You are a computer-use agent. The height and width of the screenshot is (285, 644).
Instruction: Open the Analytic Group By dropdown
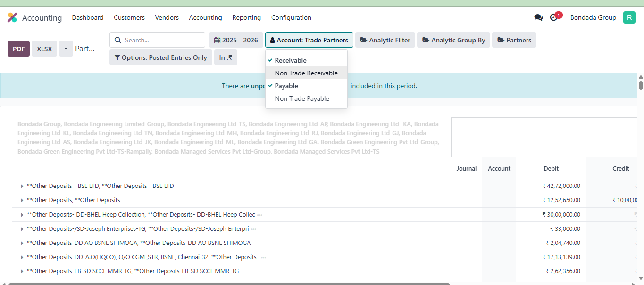tap(454, 40)
